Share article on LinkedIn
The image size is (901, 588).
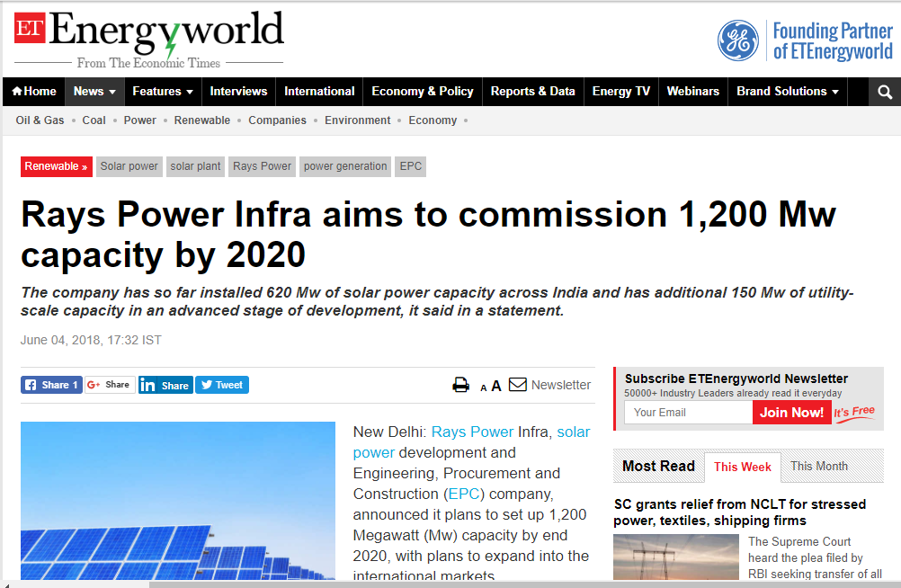[x=165, y=385]
